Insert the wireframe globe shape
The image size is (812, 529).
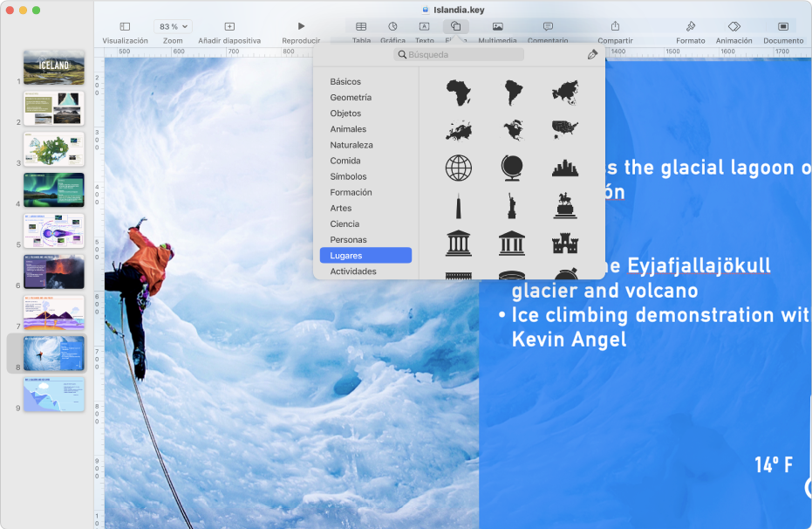coord(459,168)
